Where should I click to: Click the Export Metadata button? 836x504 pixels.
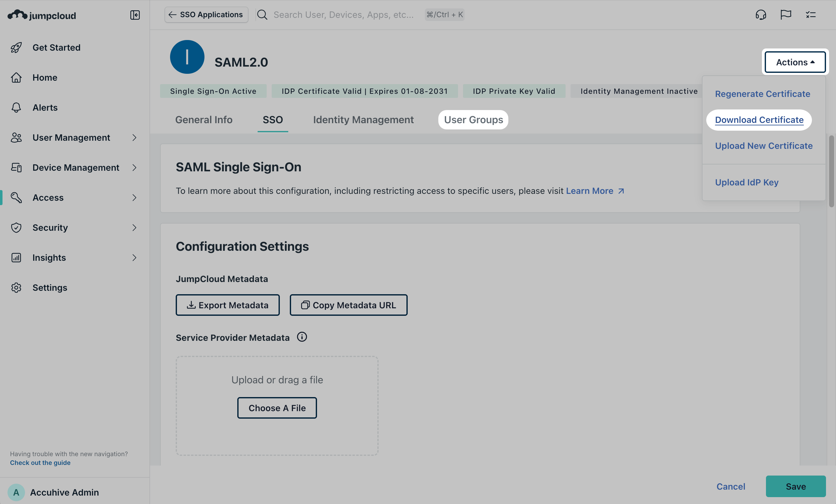[228, 305]
